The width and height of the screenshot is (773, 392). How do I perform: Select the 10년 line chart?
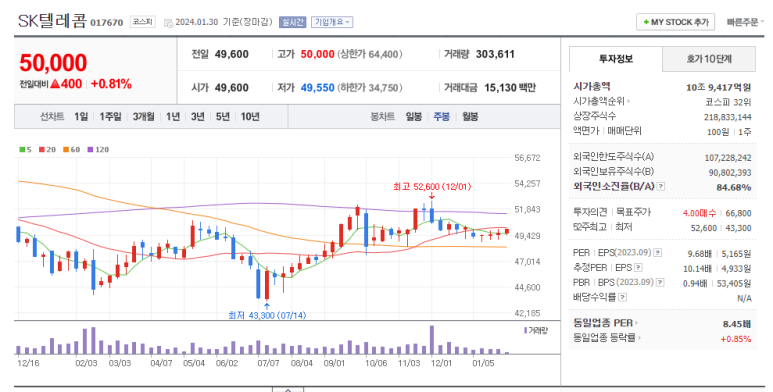pyautogui.click(x=250, y=117)
